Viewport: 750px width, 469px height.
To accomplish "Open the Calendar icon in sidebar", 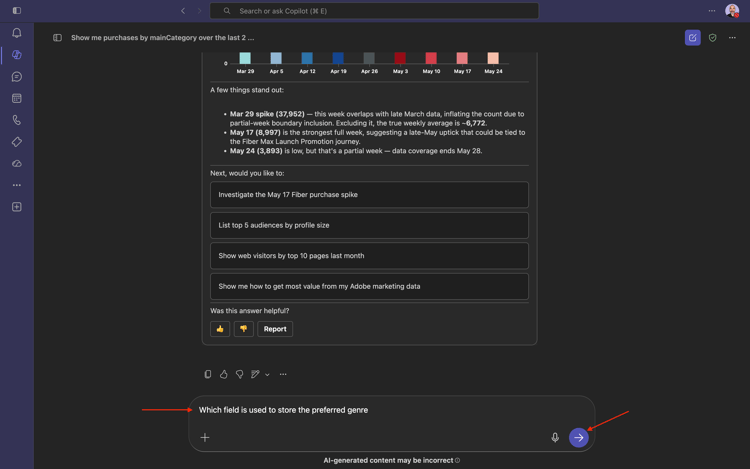I will click(17, 98).
